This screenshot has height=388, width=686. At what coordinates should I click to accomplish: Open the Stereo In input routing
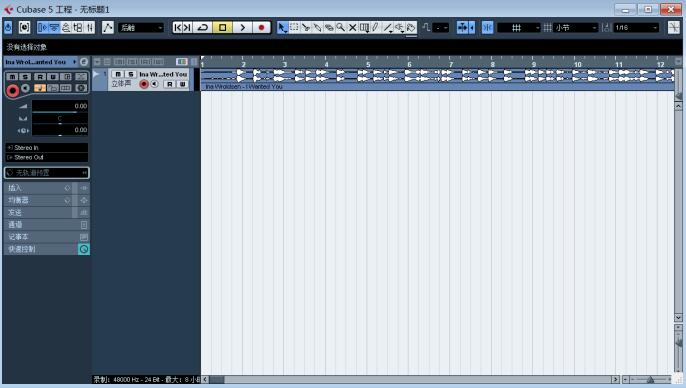(47, 148)
